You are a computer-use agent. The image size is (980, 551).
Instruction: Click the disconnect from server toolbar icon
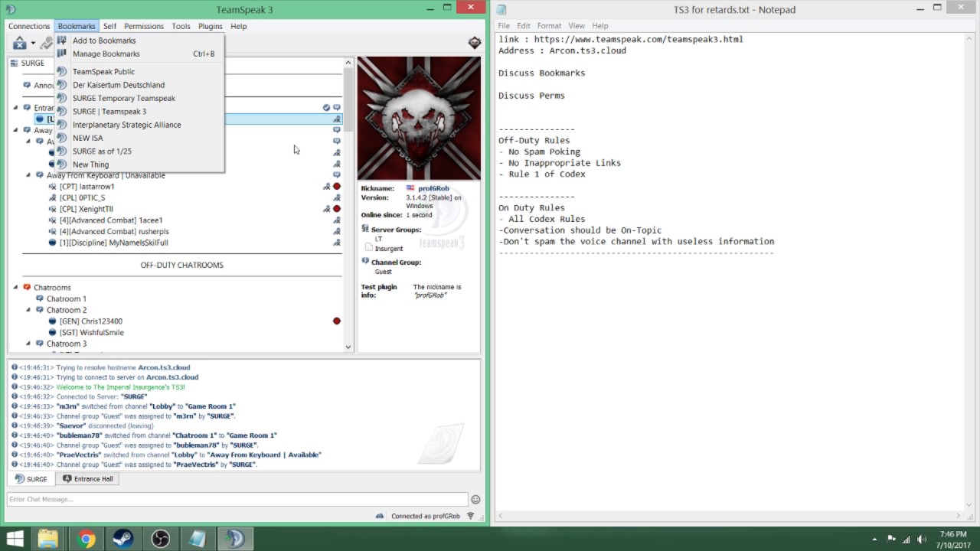click(20, 44)
